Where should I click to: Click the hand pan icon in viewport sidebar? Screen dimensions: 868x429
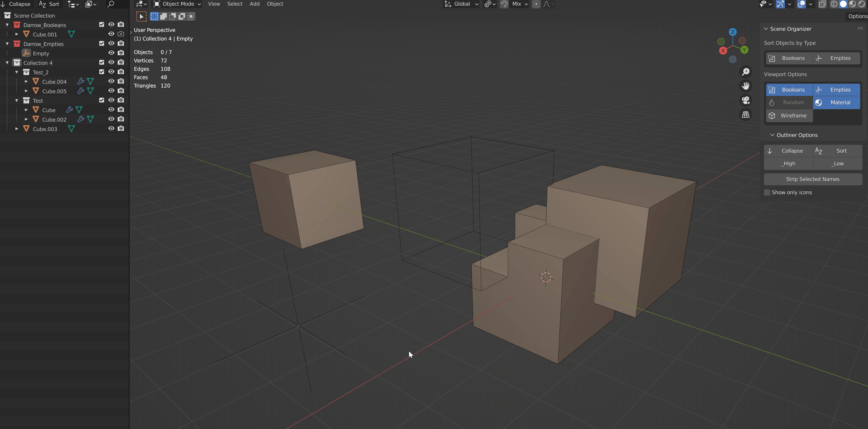pyautogui.click(x=746, y=86)
